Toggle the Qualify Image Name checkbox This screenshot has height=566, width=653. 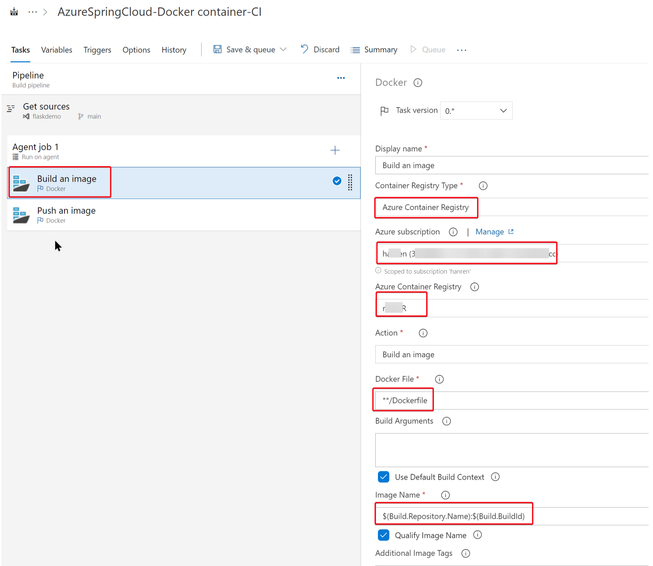tap(384, 535)
